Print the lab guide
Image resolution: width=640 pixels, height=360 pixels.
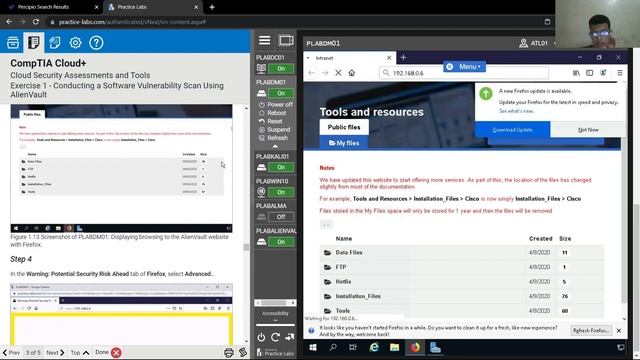[x=229, y=352]
